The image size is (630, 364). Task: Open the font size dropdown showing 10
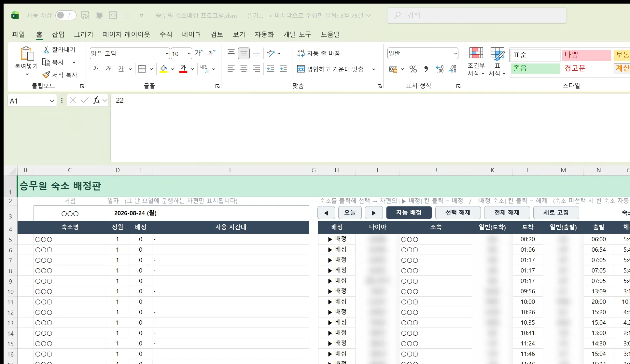(189, 53)
